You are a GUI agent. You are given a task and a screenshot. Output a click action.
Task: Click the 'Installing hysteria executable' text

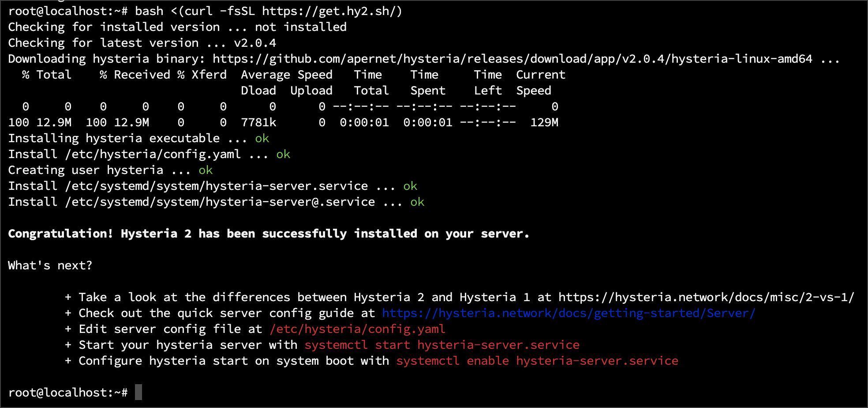click(x=114, y=138)
